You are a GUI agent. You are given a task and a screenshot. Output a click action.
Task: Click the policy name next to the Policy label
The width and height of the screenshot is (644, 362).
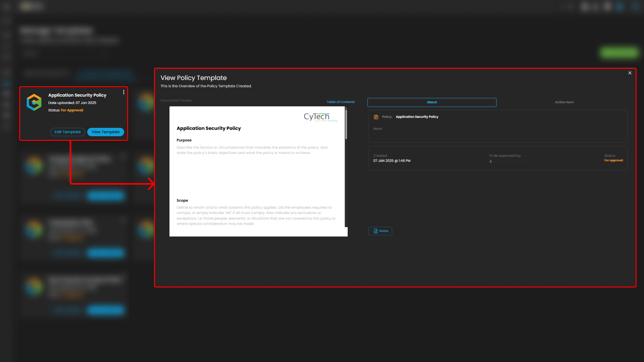point(417,117)
